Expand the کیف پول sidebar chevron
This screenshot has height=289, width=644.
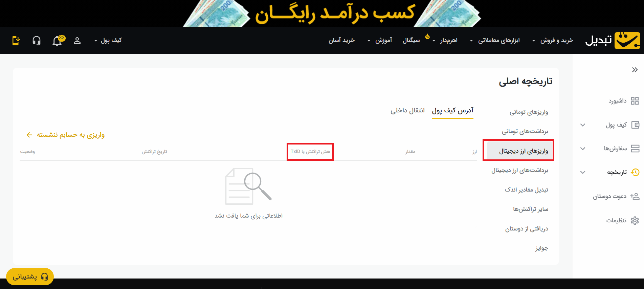(583, 125)
